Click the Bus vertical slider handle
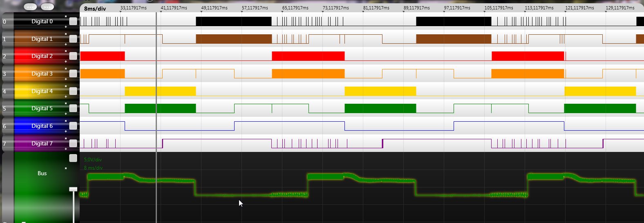Viewport: 644px width, 223px height. 73,189
